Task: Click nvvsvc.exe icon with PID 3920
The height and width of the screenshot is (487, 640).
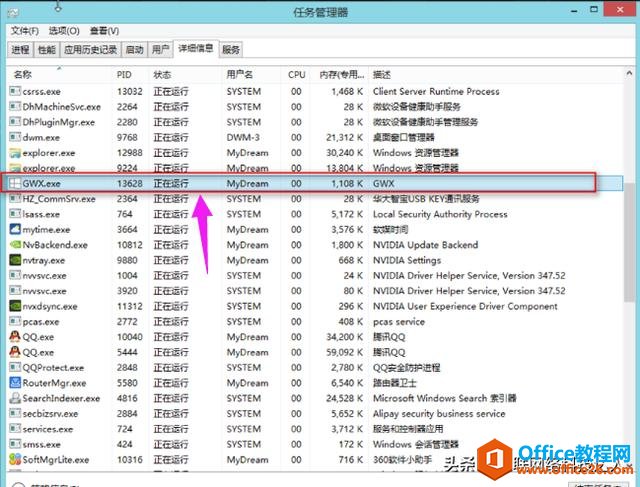Action: (15, 291)
